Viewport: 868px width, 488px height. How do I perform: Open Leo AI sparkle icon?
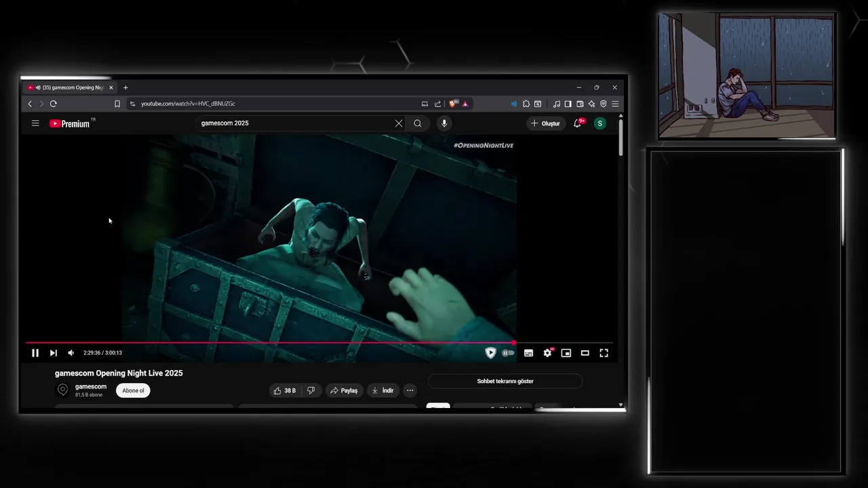tap(592, 104)
